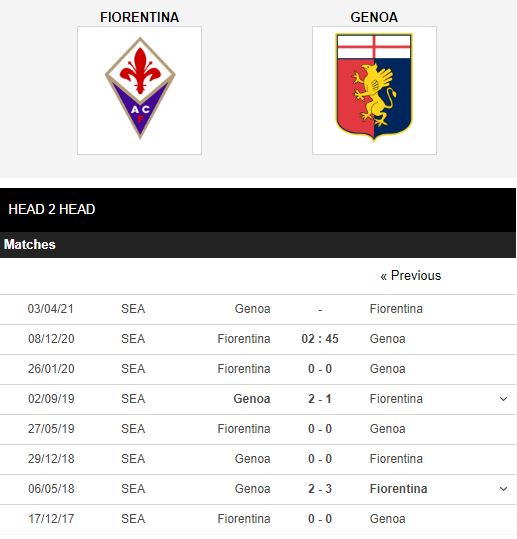The width and height of the screenshot is (517, 539).
Task: Select the 17/12/17 Fiorentina 0-0 Genoa row
Action: tap(258, 519)
